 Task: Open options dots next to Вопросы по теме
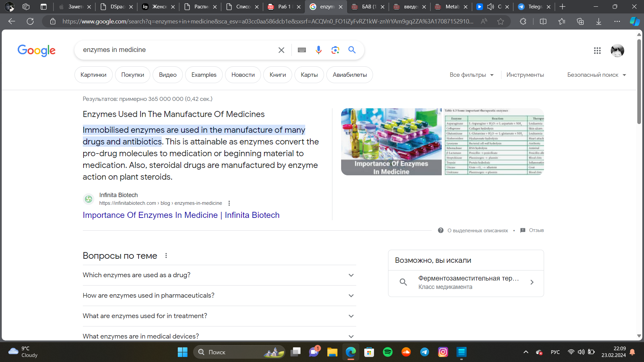point(166,256)
